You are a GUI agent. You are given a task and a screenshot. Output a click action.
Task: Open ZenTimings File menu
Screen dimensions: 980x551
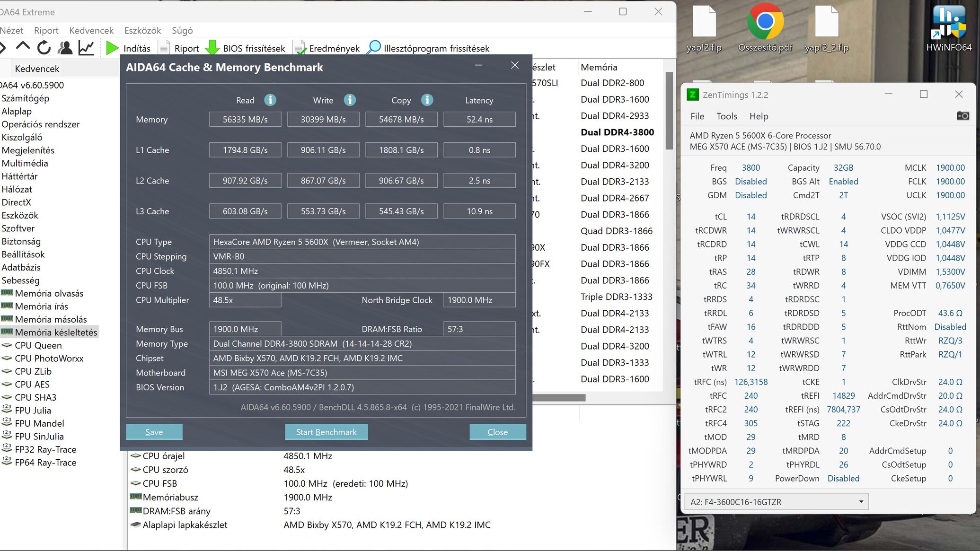click(x=697, y=116)
